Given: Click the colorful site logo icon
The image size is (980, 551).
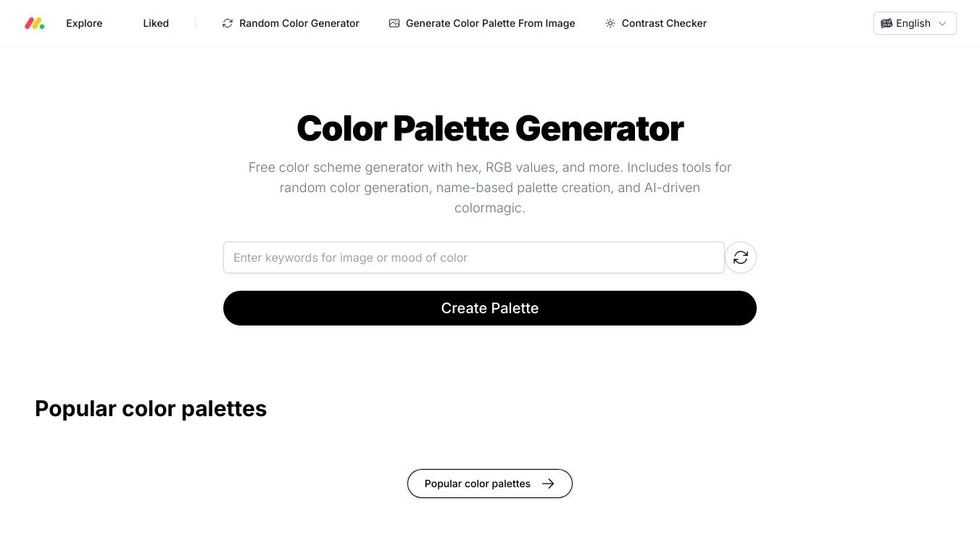Looking at the screenshot, I should pos(35,23).
